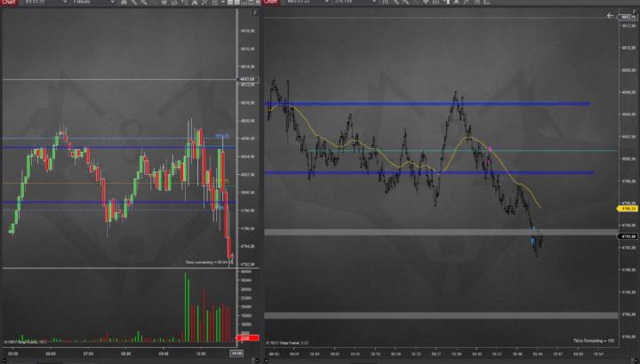Click the right window's red Chart tab

(x=270, y=2)
